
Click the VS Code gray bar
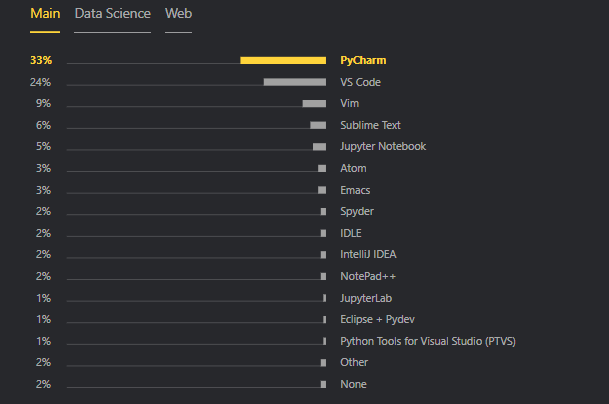tap(294, 82)
